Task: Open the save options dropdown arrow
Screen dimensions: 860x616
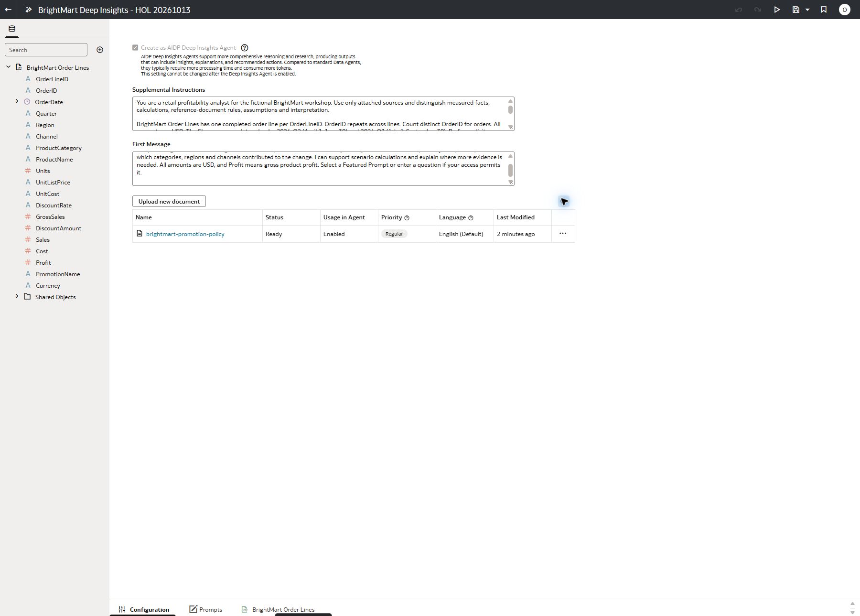Action: click(x=807, y=10)
